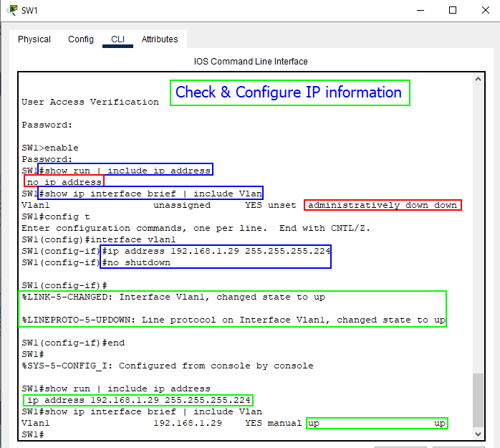Screen dimensions: 500x448
Task: Close the SW1 window
Action: [486, 10]
